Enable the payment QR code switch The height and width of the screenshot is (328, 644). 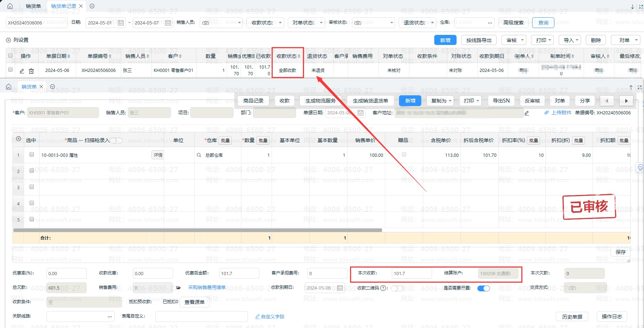397,288
